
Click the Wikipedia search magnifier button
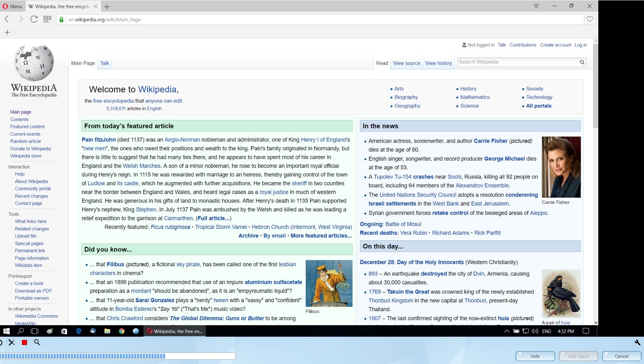[582, 62]
